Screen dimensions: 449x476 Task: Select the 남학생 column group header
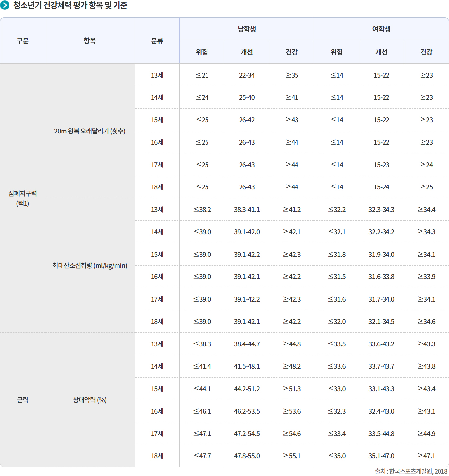(246, 29)
